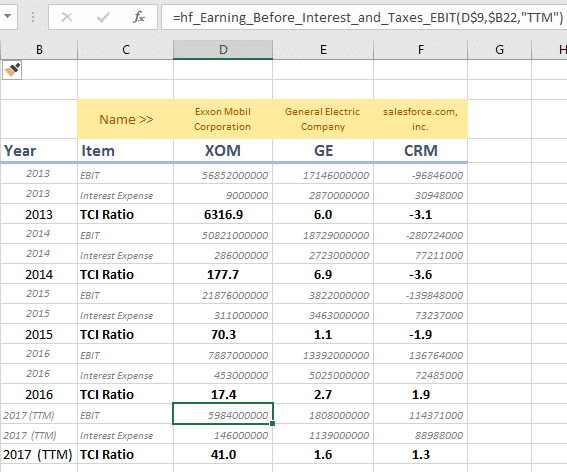Click the Cancel (X) formula bar icon
This screenshot has width=567, height=472.
67,17
